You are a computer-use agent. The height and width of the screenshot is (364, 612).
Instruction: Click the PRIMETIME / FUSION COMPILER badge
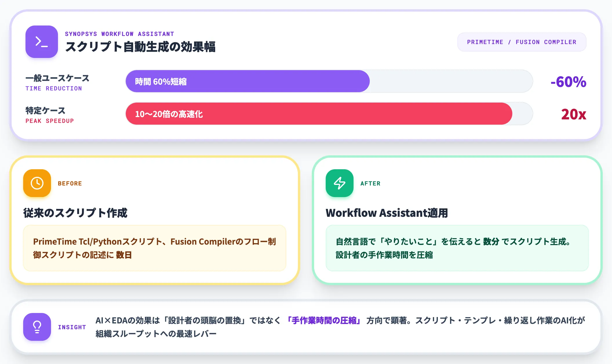pos(522,42)
